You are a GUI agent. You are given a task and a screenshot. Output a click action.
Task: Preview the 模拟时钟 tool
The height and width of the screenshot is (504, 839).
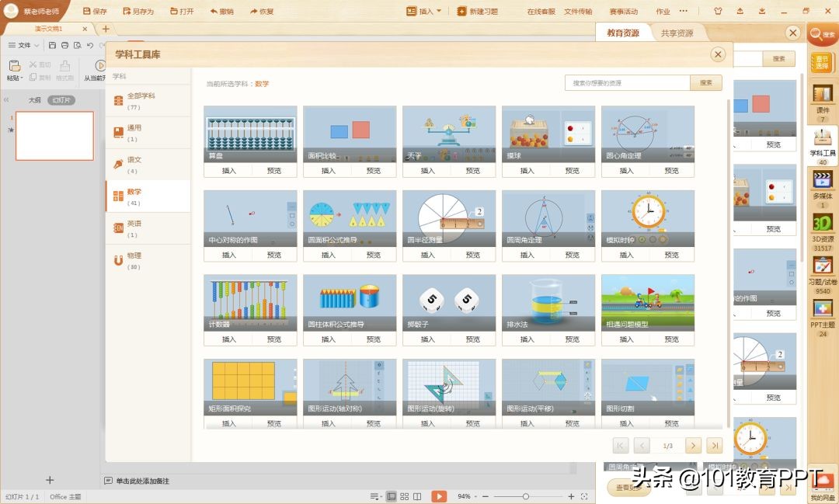click(x=671, y=254)
